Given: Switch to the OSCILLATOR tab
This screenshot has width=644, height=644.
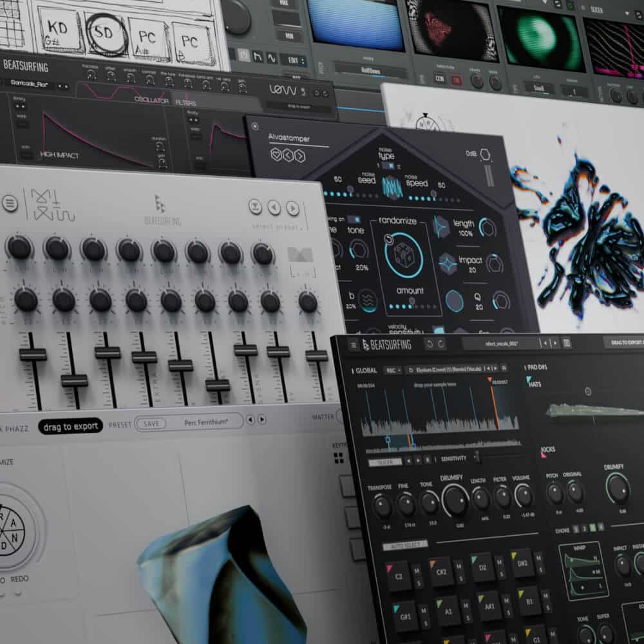Looking at the screenshot, I should [x=151, y=100].
